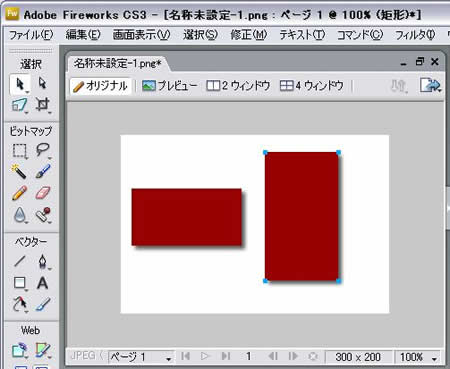
Task: Select the Pencil tool
Action: coord(19,193)
